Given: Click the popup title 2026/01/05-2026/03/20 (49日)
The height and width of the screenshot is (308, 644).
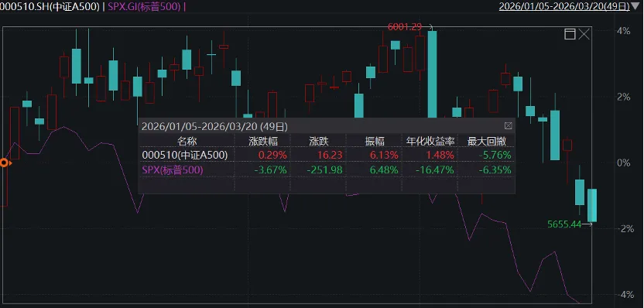Looking at the screenshot, I should [214, 126].
